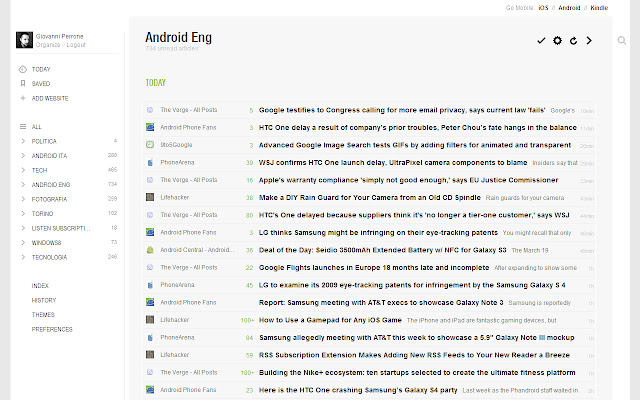Open the Organize link
Image resolution: width=640 pixels, height=400 pixels.
[48, 45]
